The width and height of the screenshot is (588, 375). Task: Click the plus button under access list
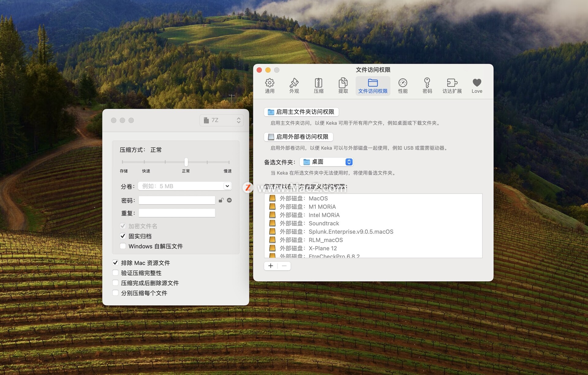(271, 266)
